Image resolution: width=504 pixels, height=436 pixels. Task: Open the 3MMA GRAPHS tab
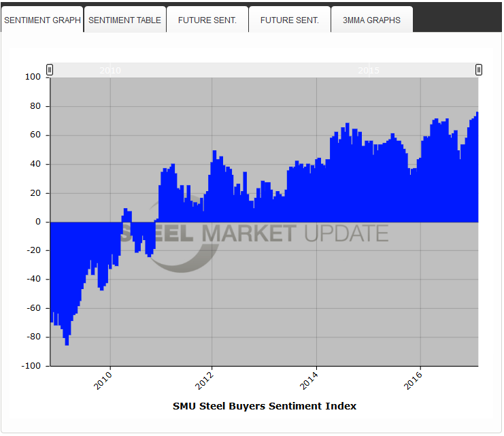[371, 20]
